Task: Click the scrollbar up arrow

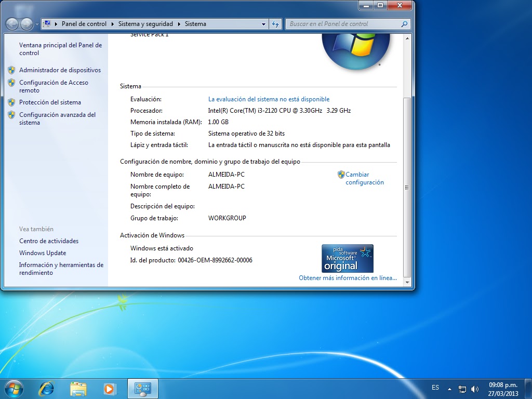Action: pos(407,38)
